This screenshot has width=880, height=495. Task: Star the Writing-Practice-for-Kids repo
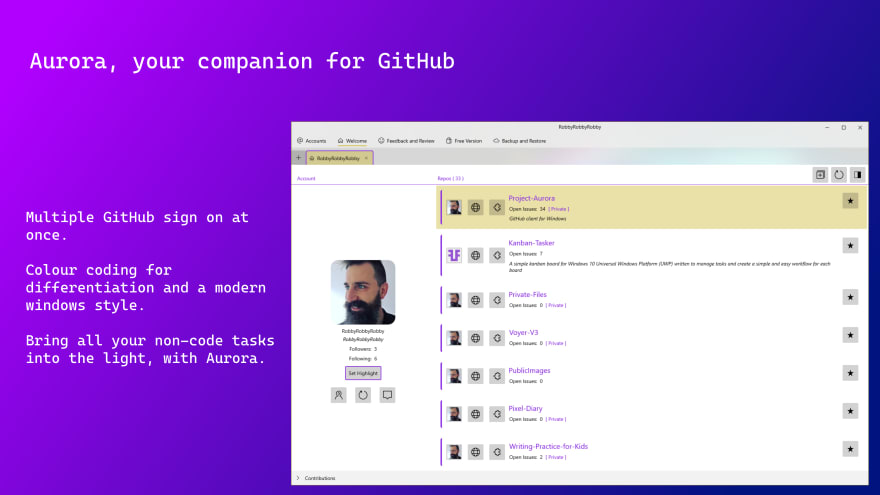pos(850,449)
